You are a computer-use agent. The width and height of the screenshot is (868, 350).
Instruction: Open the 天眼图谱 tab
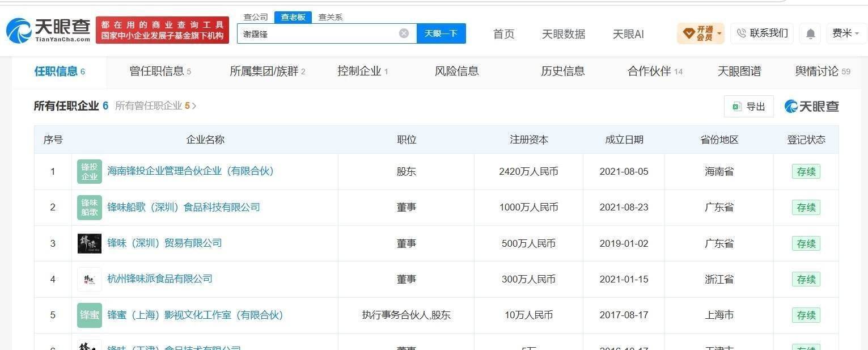[x=739, y=71]
